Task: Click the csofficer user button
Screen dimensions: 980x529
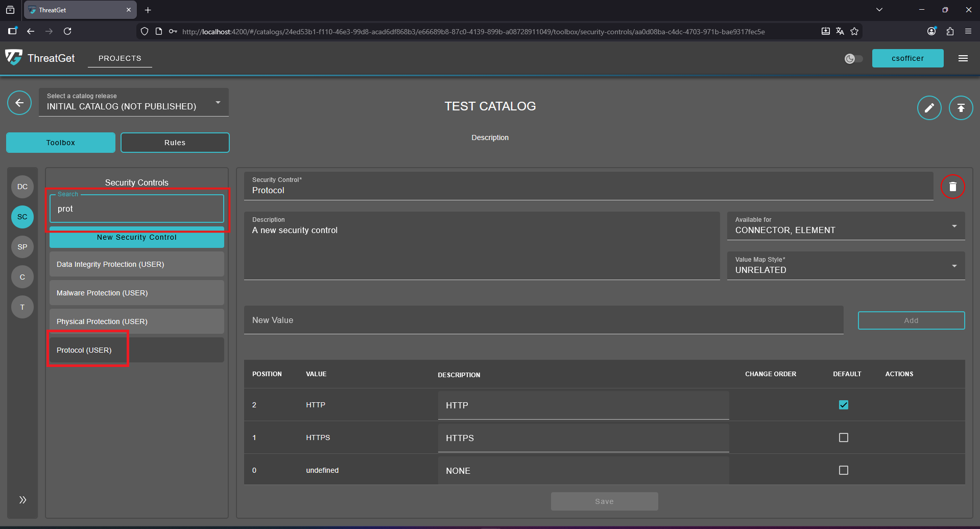Action: [907, 58]
